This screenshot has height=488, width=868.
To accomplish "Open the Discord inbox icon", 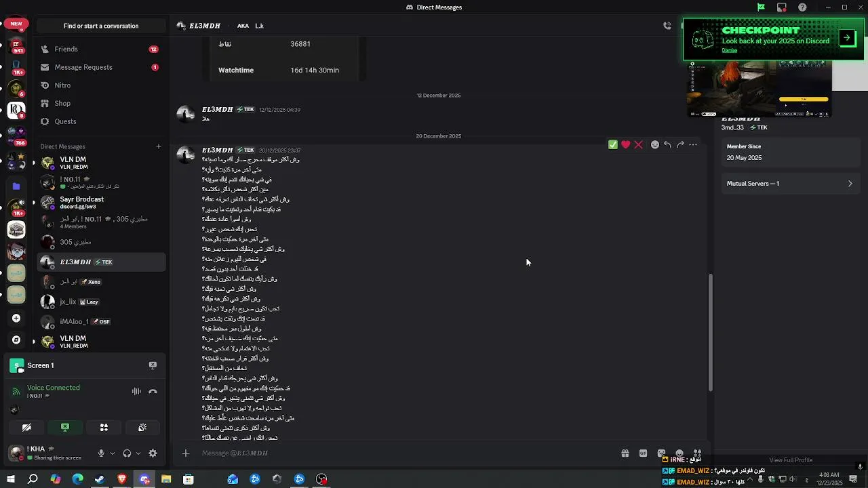I will pos(782,7).
